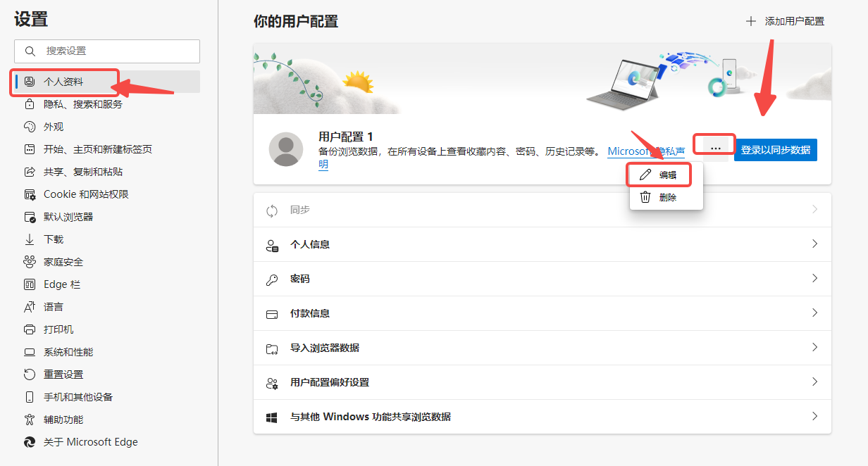Click the Reset settings icon in sidebar
The height and width of the screenshot is (466, 868).
(x=30, y=374)
